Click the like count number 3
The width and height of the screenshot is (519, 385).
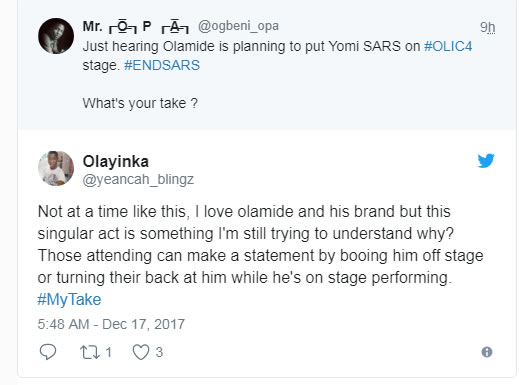coord(159,352)
